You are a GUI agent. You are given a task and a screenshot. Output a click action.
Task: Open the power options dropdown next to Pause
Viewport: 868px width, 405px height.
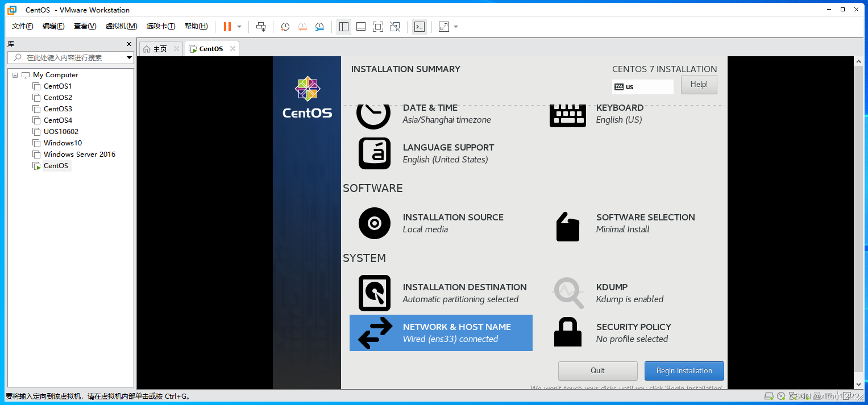(x=239, y=27)
